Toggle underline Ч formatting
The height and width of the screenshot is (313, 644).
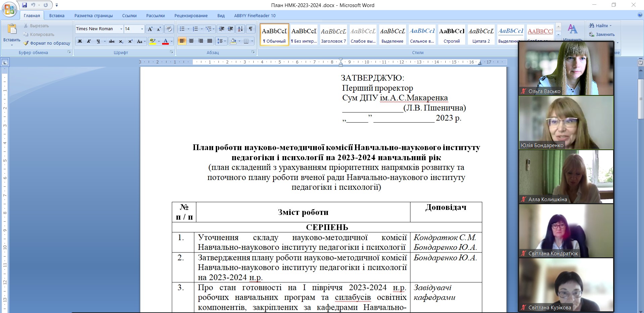98,41
